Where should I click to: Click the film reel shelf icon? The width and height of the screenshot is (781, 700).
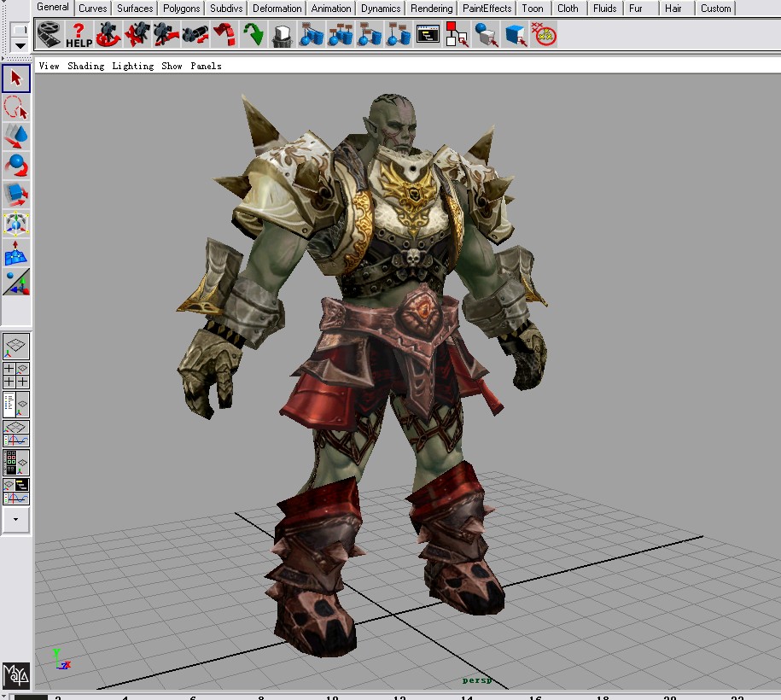click(x=50, y=34)
